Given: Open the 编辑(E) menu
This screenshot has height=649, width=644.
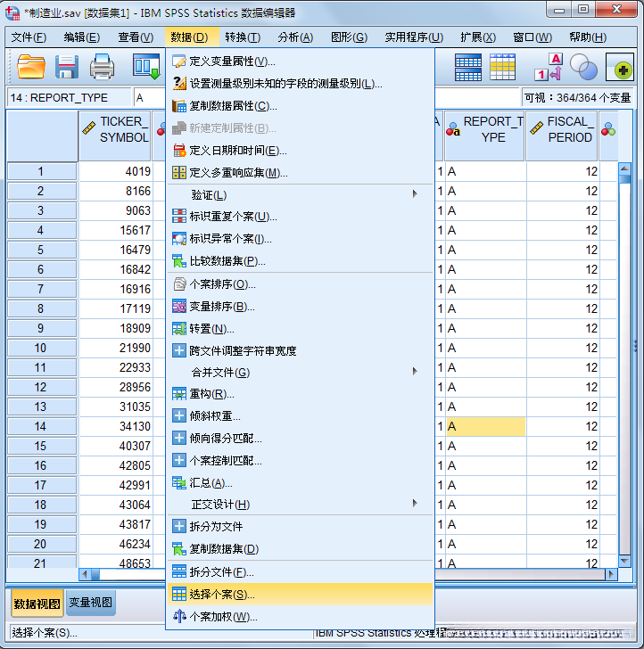Looking at the screenshot, I should click(81, 37).
